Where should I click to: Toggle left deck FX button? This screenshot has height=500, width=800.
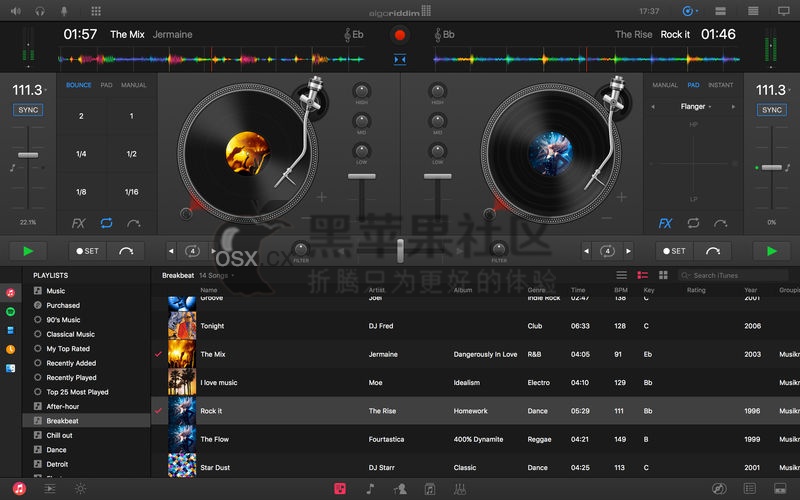click(78, 223)
